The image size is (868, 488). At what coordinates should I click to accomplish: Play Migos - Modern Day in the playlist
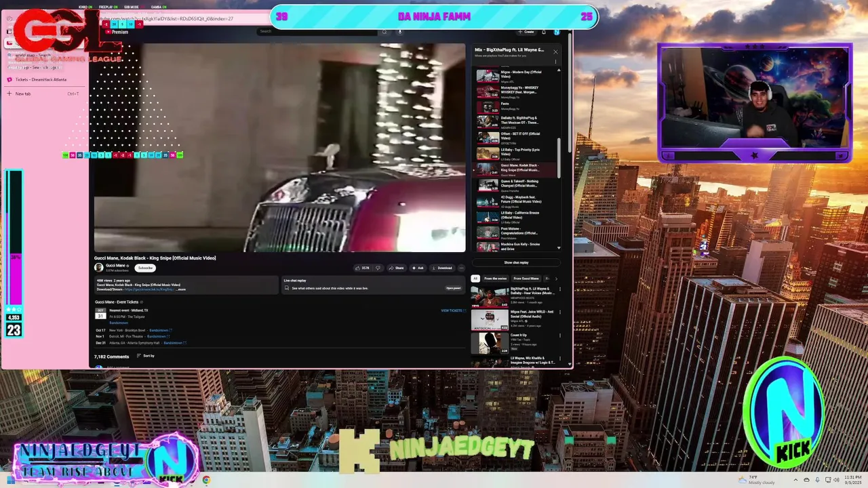click(x=516, y=76)
